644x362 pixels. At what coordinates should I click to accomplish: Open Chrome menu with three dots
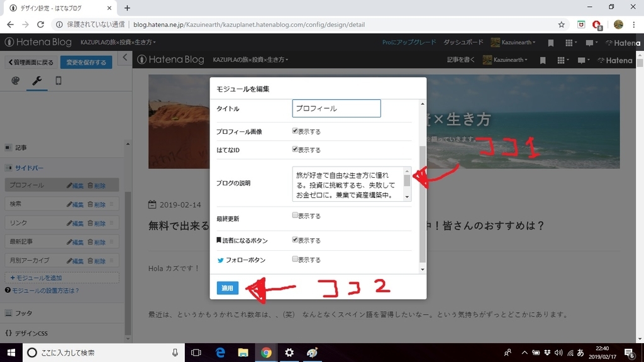(x=634, y=25)
